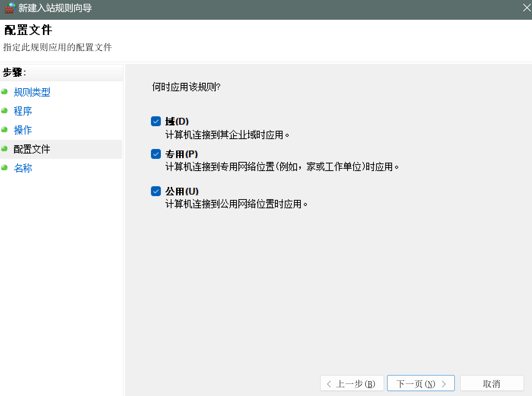Click the firewall icon in the title bar

(10, 8)
